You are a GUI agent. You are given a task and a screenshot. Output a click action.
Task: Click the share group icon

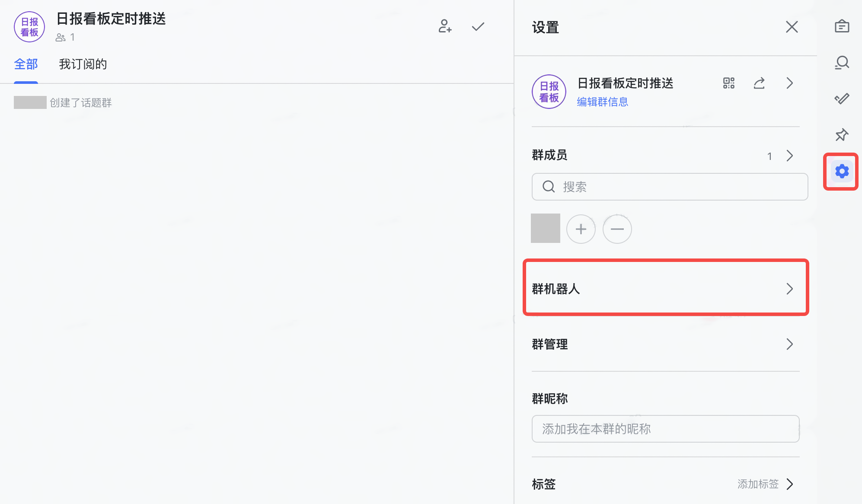[x=759, y=83]
